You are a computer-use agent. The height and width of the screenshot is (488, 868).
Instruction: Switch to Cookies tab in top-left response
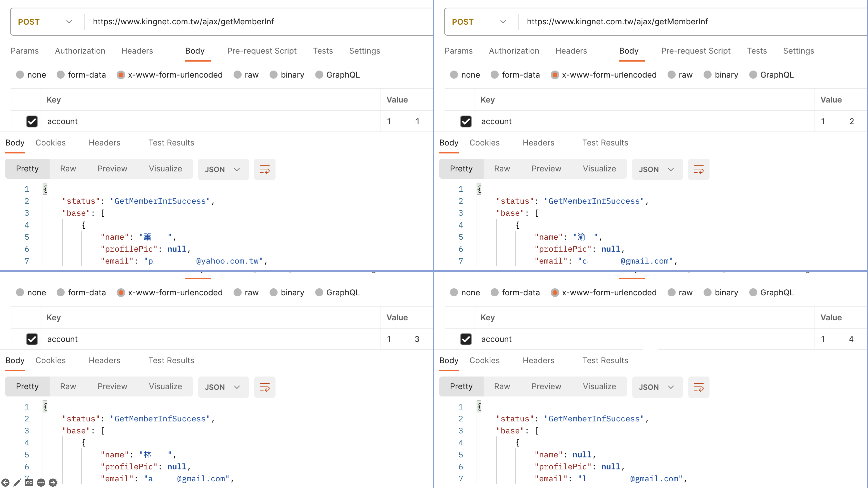(x=51, y=143)
